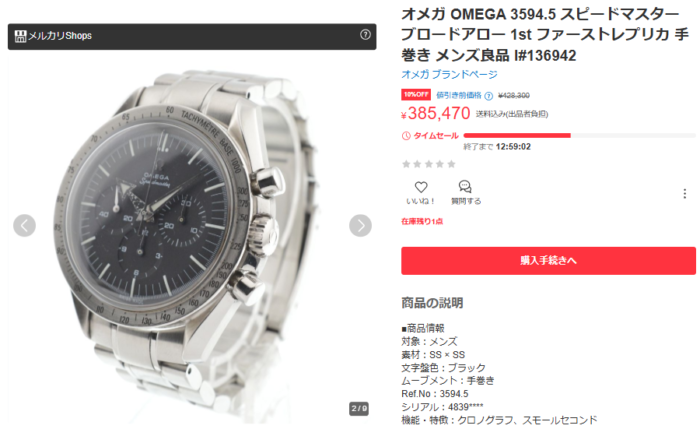The image size is (700, 429).
Task: Click the pre-discount price info icon
Action: coord(489,96)
